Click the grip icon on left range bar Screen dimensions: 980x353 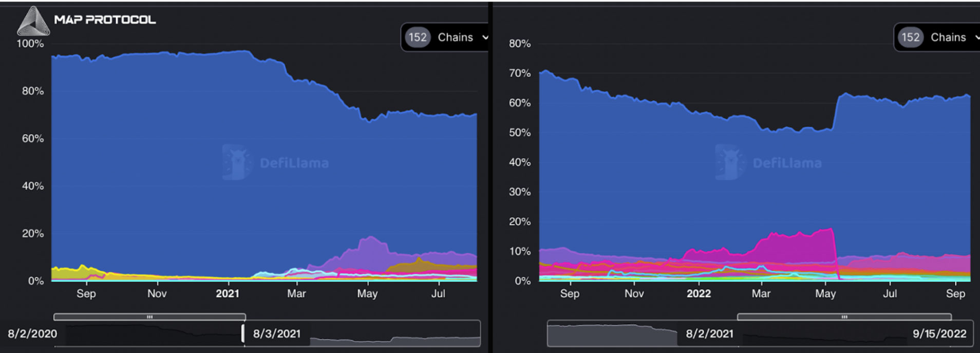tap(149, 317)
